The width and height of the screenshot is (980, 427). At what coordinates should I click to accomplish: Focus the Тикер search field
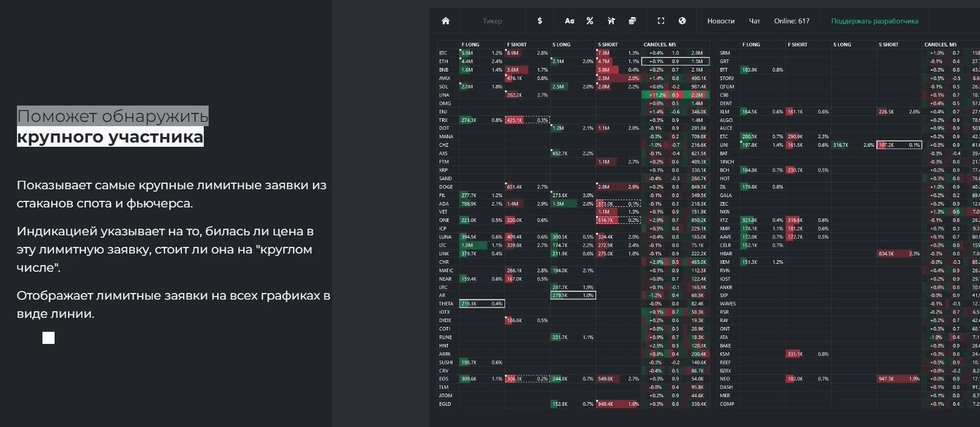click(492, 21)
